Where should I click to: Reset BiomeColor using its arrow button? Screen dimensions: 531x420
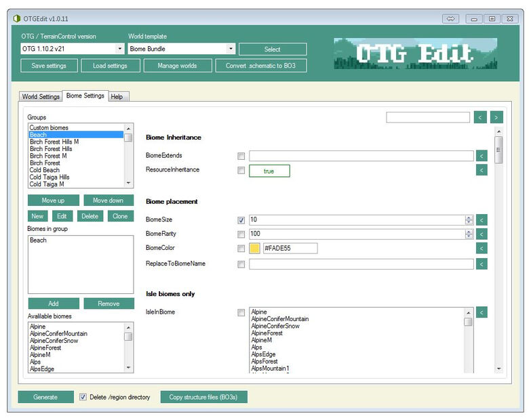pyautogui.click(x=481, y=249)
